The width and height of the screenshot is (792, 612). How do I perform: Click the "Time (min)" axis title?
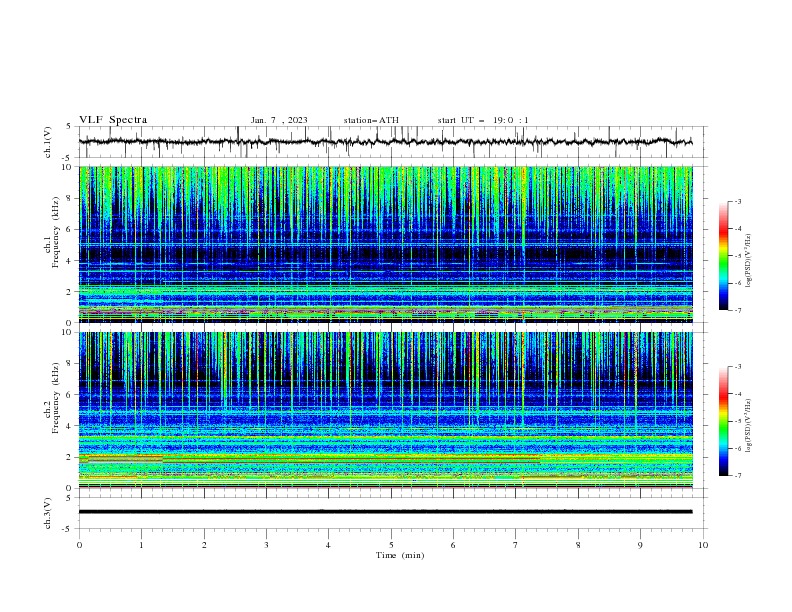click(400, 555)
